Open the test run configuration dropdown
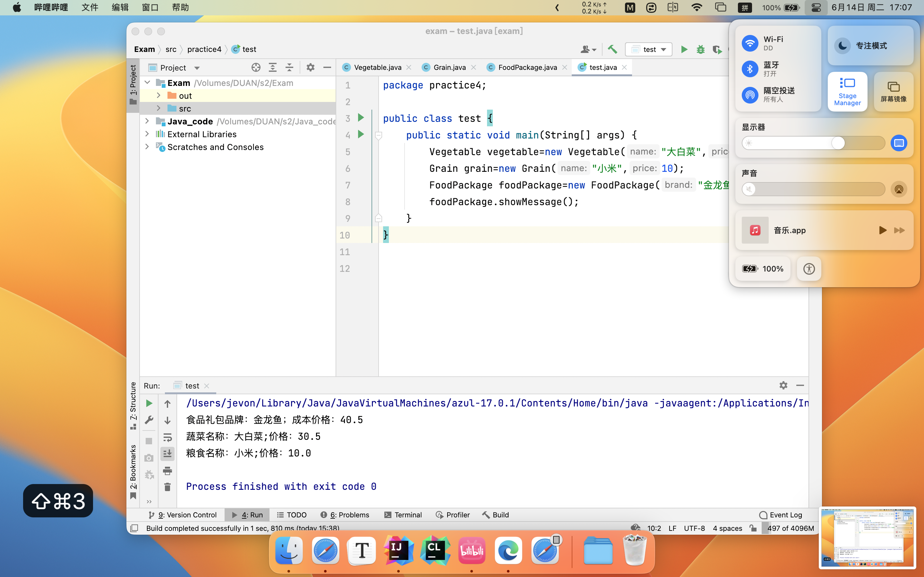The image size is (924, 577). pyautogui.click(x=649, y=49)
